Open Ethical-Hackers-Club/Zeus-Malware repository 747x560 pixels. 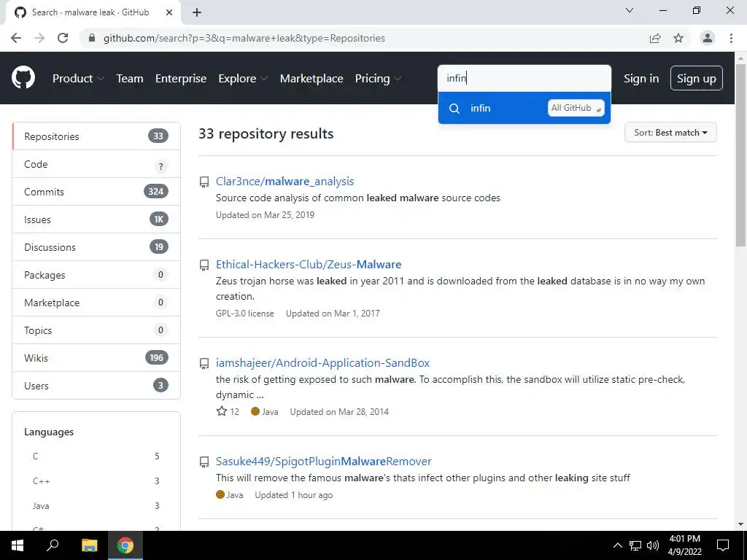point(309,264)
